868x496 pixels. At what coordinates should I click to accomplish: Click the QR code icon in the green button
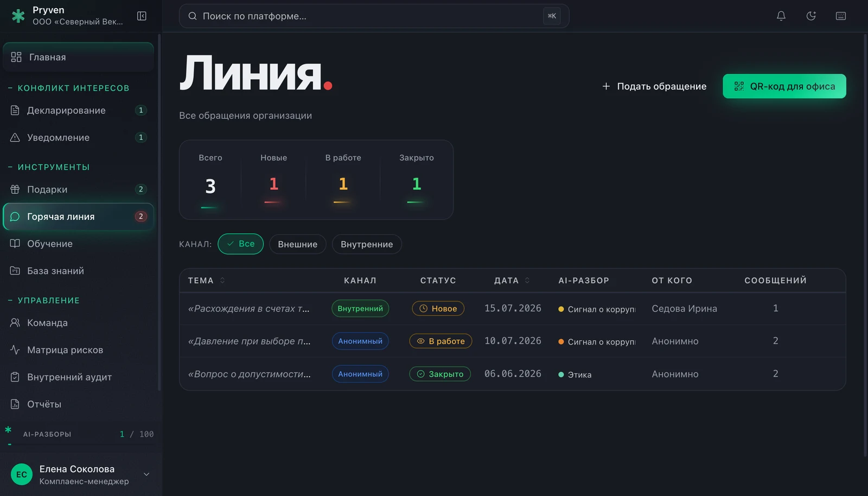pyautogui.click(x=739, y=86)
